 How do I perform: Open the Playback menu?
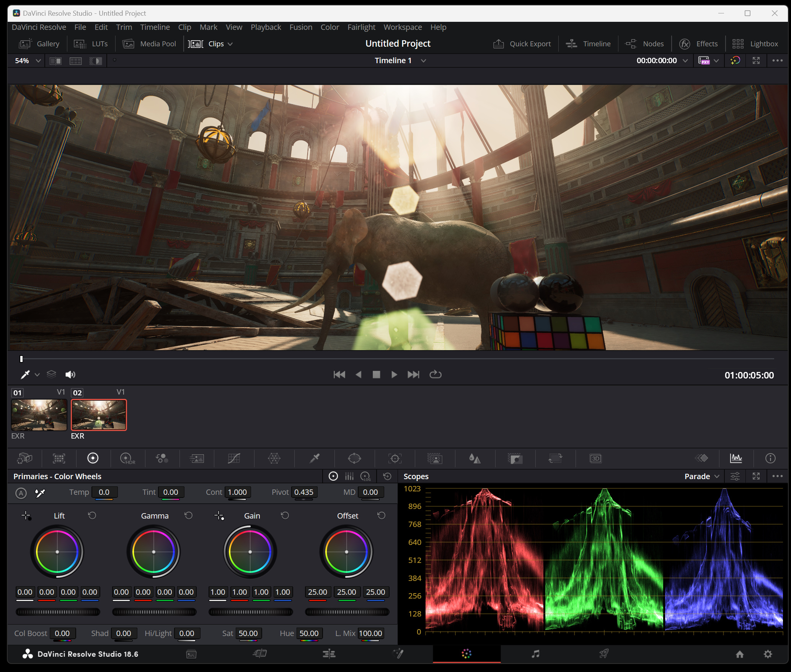(x=266, y=27)
